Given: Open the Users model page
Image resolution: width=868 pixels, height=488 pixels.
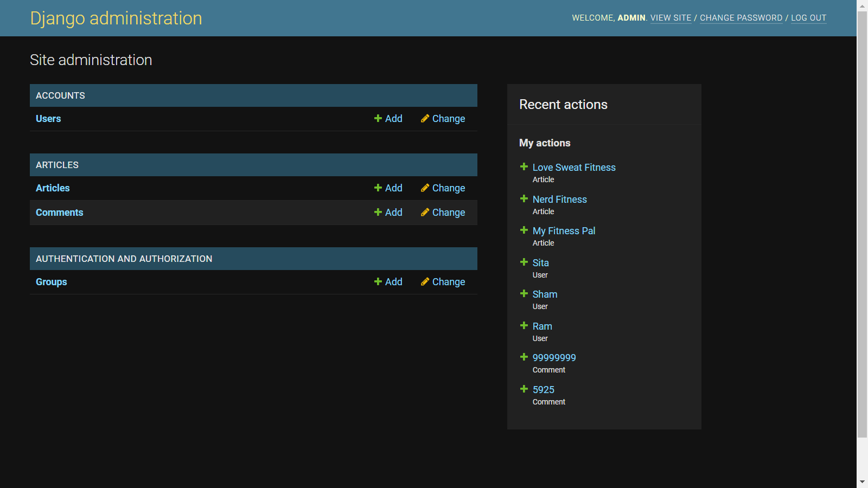Looking at the screenshot, I should pyautogui.click(x=48, y=118).
